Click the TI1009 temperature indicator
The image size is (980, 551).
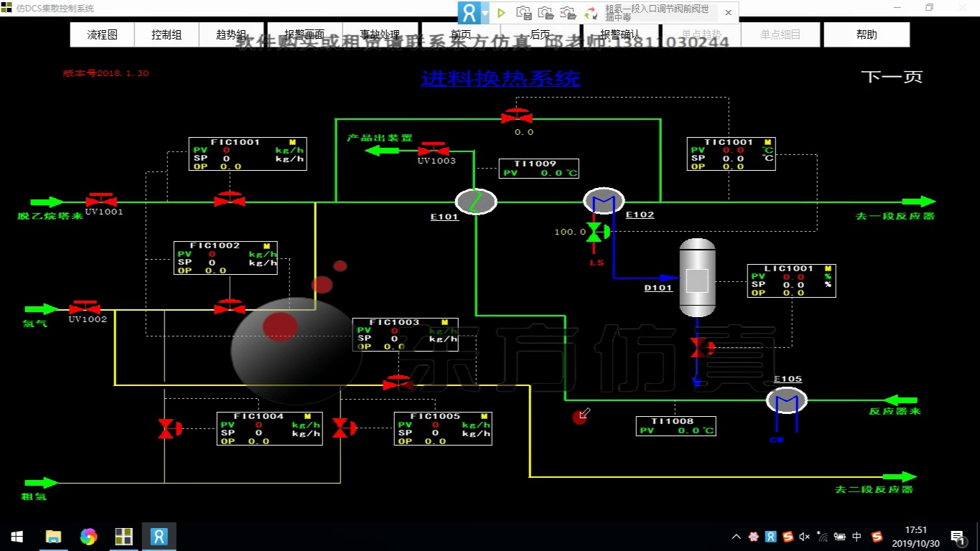(x=538, y=169)
